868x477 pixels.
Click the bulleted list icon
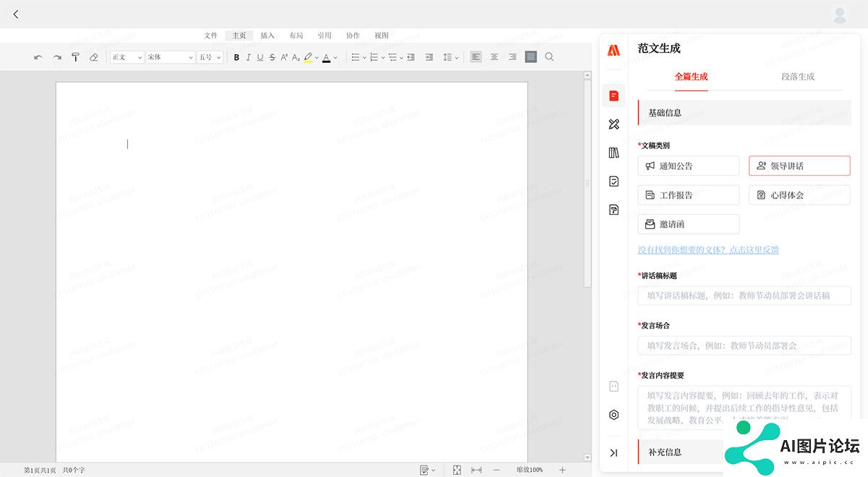(x=355, y=57)
